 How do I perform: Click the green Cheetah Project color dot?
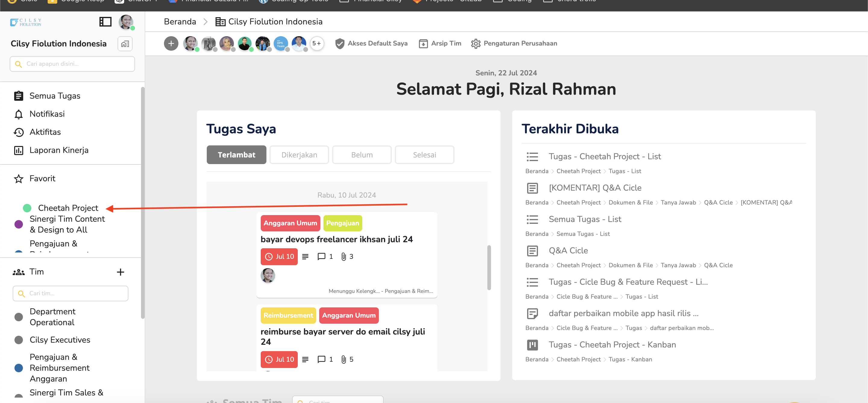pos(27,208)
